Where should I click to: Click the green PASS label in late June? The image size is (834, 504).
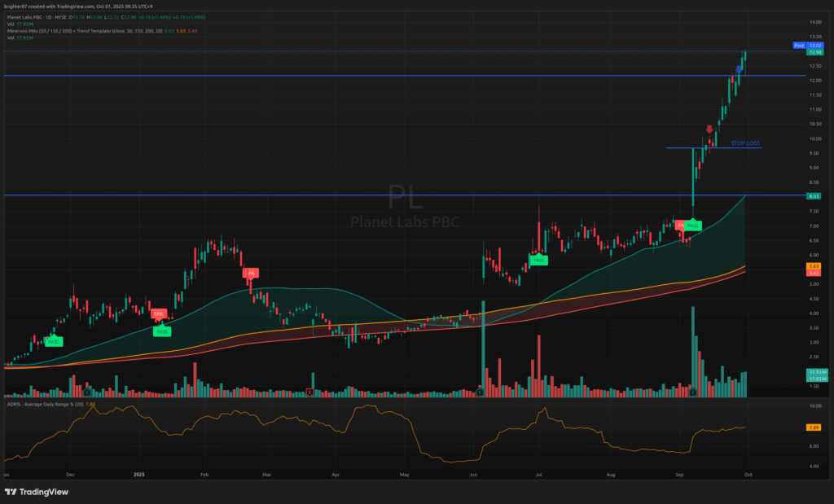(539, 260)
